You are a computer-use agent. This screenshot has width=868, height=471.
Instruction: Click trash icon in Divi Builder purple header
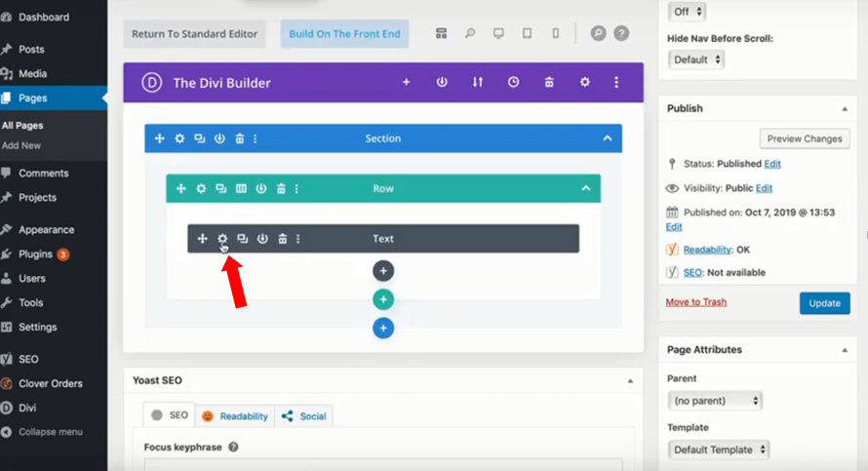pyautogui.click(x=549, y=83)
